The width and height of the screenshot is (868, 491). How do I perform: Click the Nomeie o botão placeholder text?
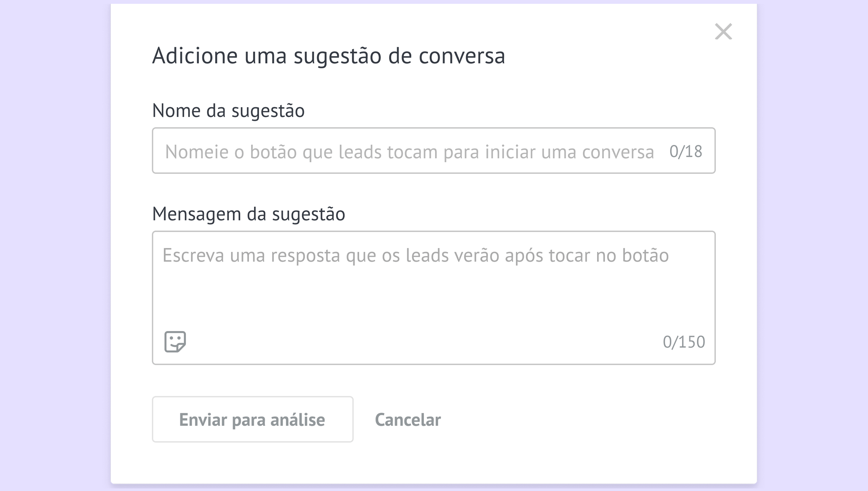pyautogui.click(x=409, y=152)
